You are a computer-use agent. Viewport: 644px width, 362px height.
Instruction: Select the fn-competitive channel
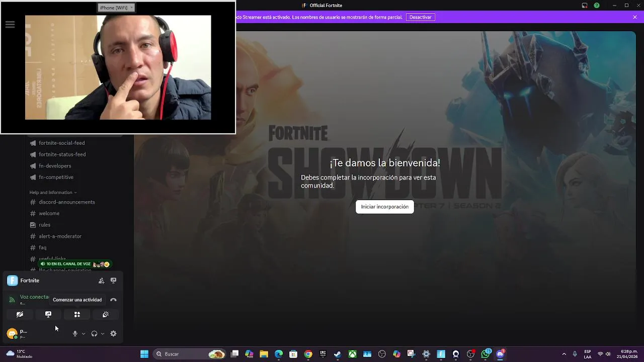coord(56,177)
